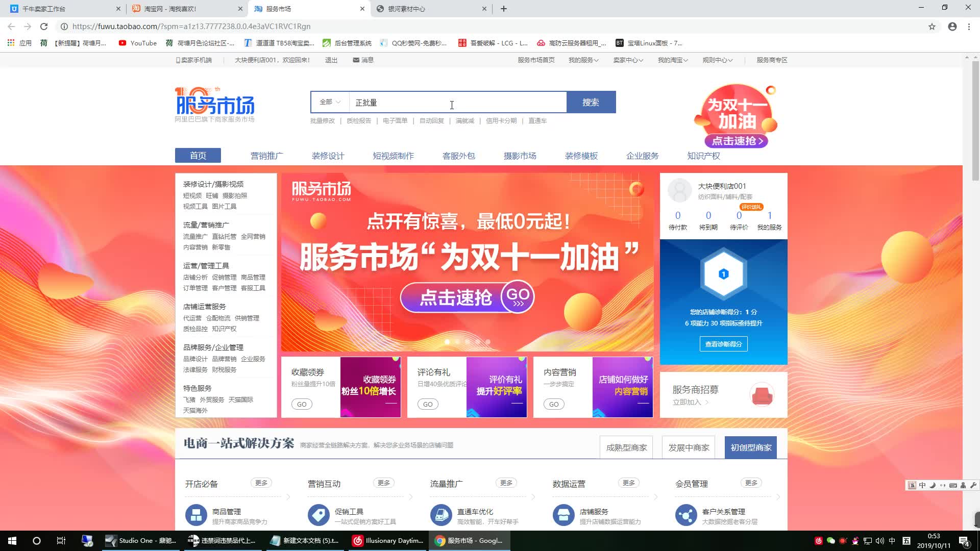Click the hexagon shop diagnosis score badge
Viewport: 980px width, 551px height.
[723, 274]
